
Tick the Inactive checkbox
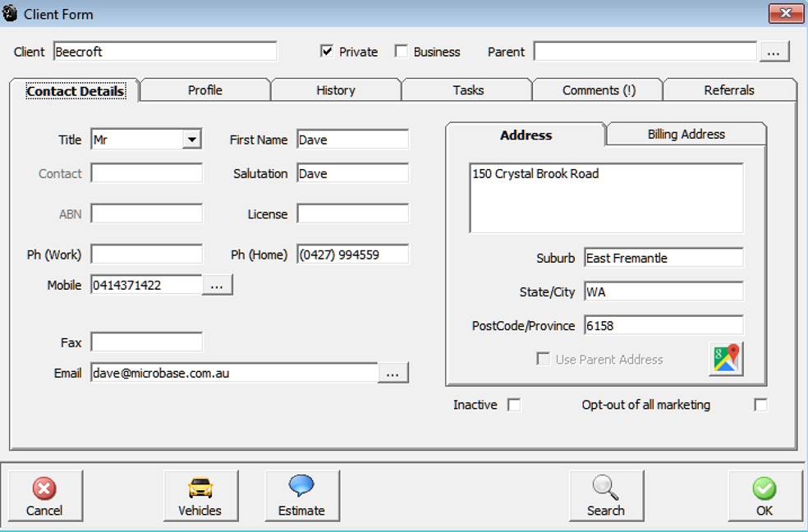514,405
